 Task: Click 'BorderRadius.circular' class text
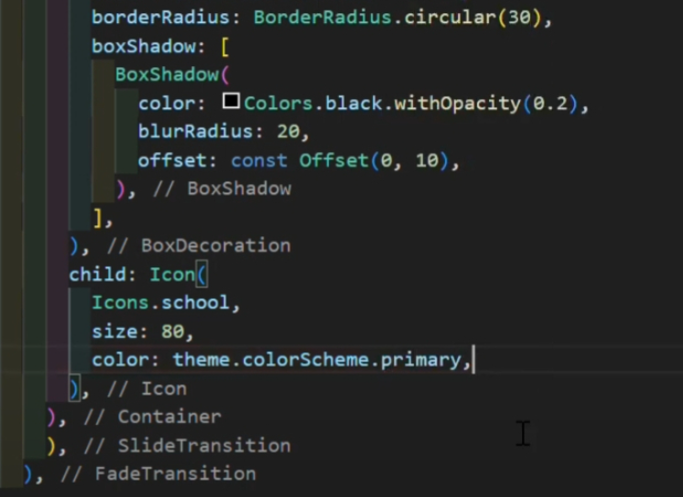click(375, 17)
